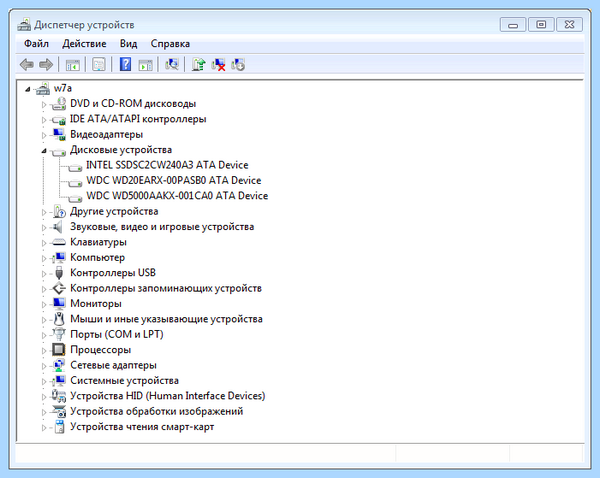
Task: Click the Disable device toolbar icon
Action: pos(238,65)
